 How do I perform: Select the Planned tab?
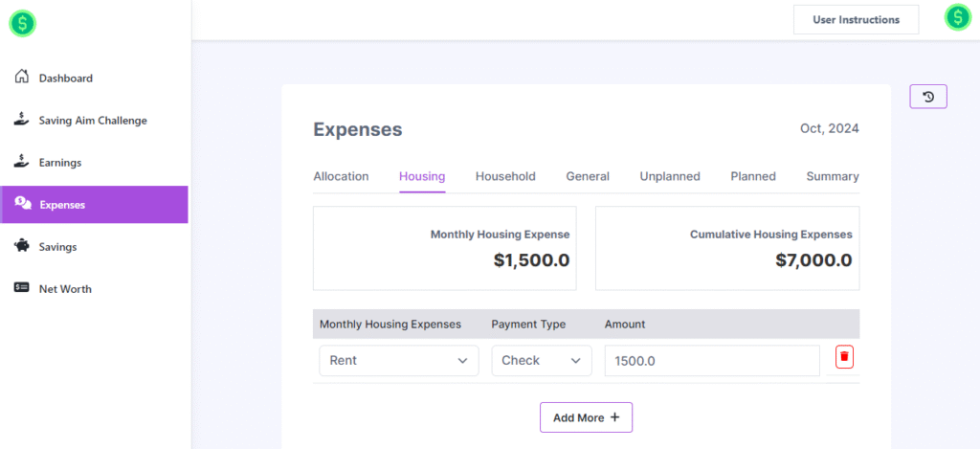[x=753, y=176]
